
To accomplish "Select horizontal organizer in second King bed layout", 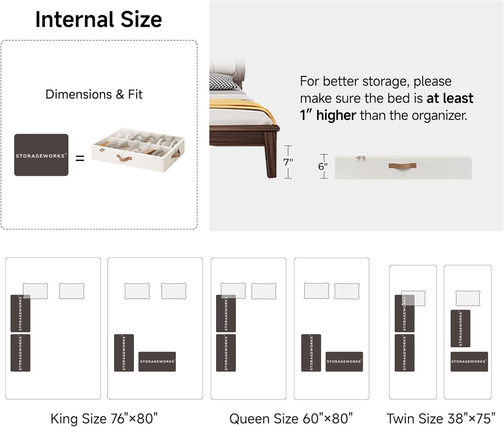I will [157, 361].
